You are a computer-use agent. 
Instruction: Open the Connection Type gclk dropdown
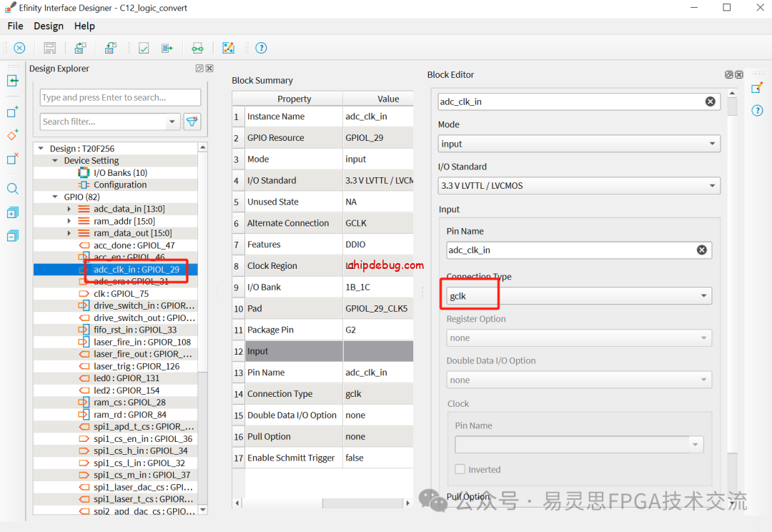578,295
